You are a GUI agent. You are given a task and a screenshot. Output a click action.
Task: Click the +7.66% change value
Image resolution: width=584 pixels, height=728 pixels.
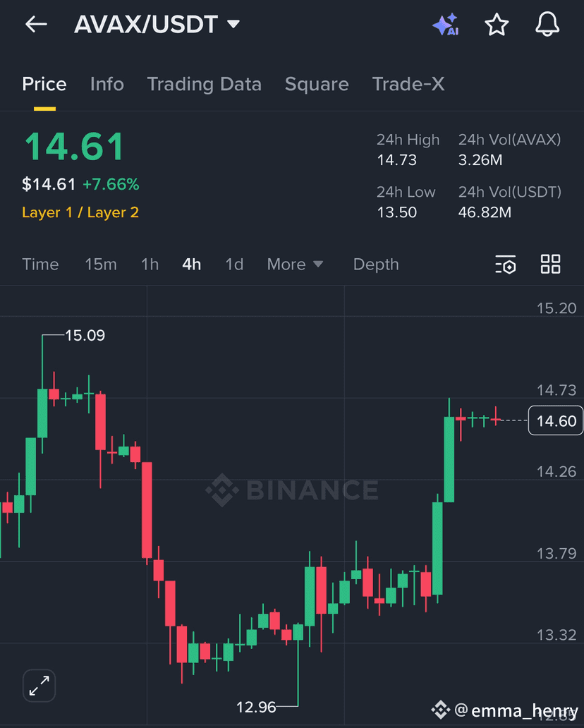pos(111,184)
